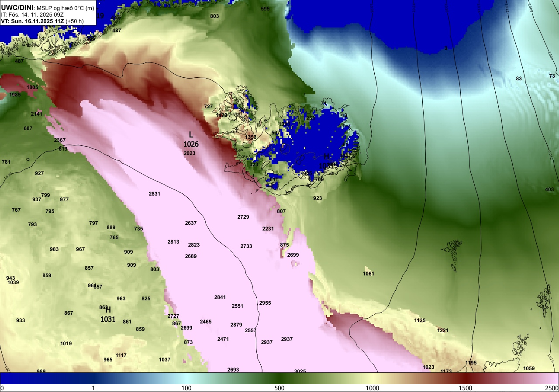Click the 'UWC/DINI' title text
The image size is (559, 392).
tap(17, 7)
